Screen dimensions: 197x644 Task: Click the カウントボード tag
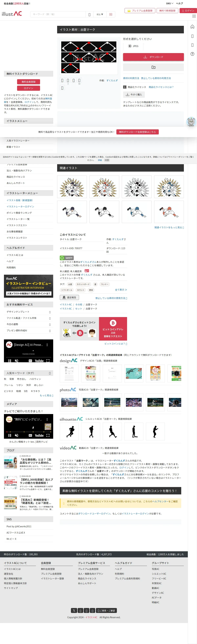[x=83, y=284]
